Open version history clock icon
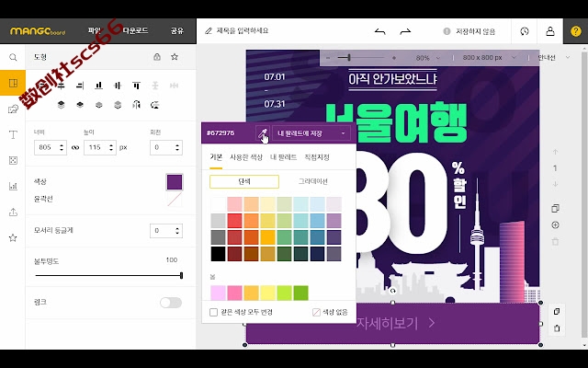This screenshot has height=368, width=588. (525, 31)
